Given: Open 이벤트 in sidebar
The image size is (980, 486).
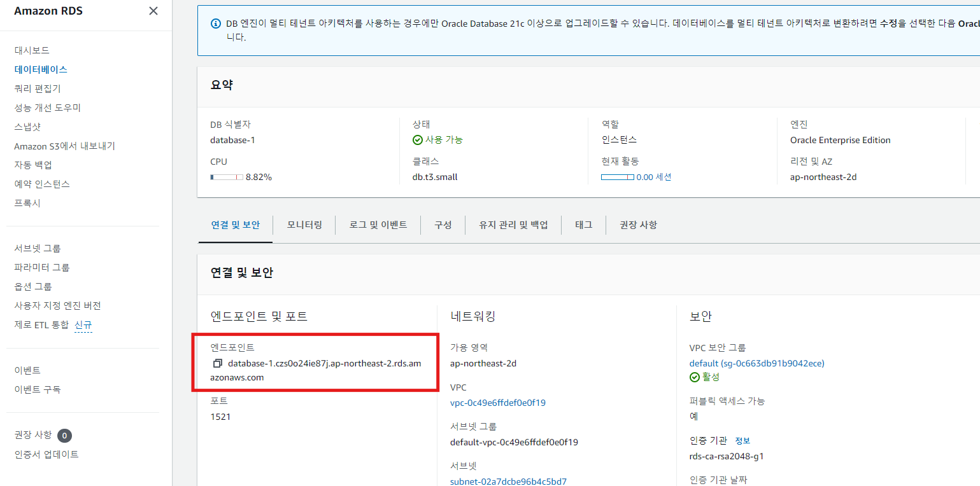Looking at the screenshot, I should (x=27, y=370).
